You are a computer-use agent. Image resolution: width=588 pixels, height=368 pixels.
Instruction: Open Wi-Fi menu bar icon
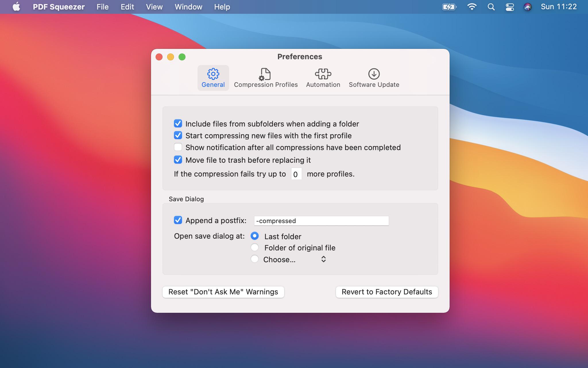(x=472, y=7)
